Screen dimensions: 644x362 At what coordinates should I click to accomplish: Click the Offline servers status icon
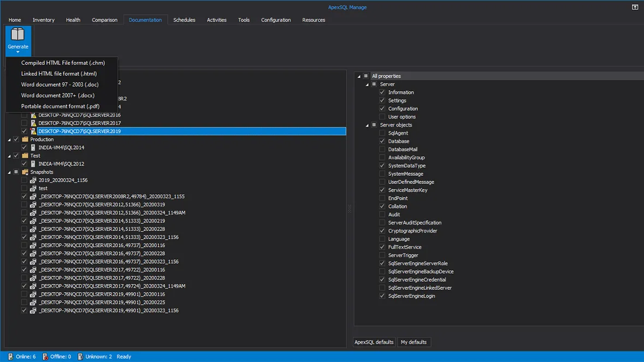[x=45, y=357]
